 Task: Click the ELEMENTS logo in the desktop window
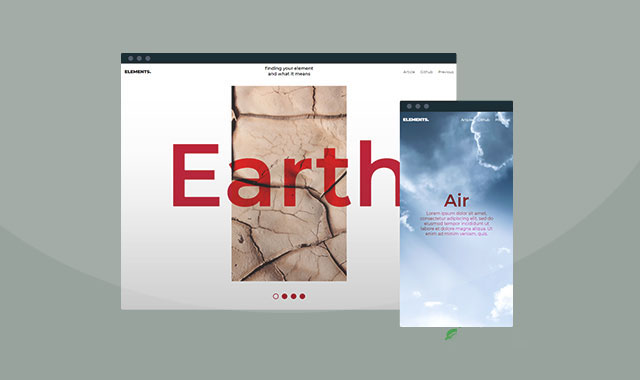[x=138, y=71]
